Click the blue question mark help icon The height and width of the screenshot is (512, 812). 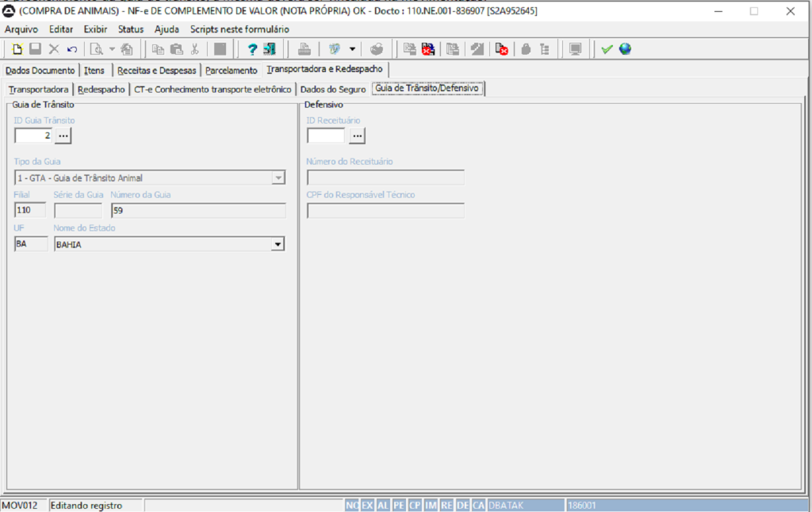point(252,49)
